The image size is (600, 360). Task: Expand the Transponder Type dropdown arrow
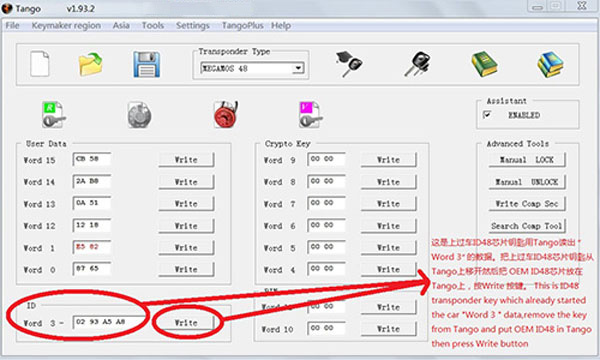click(298, 68)
